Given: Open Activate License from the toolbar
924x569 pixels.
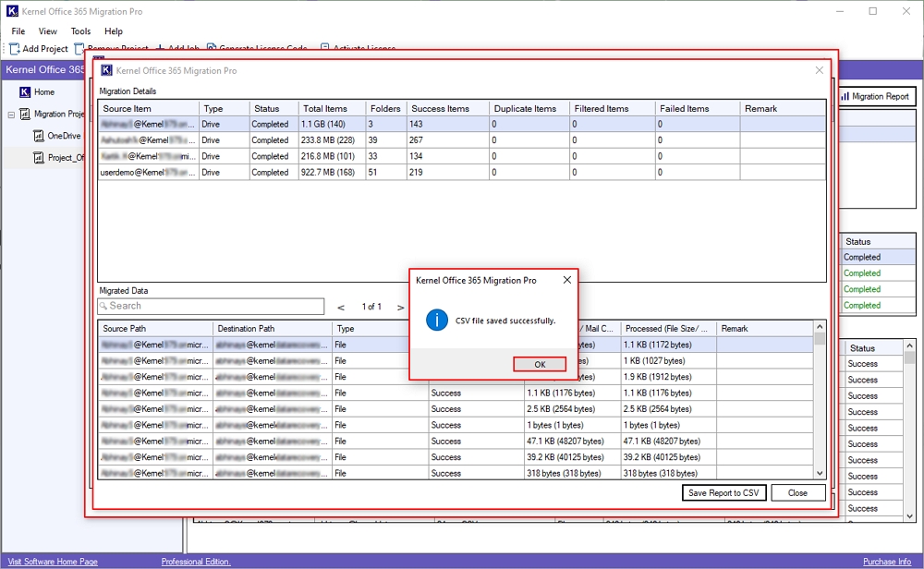Looking at the screenshot, I should 323,48.
